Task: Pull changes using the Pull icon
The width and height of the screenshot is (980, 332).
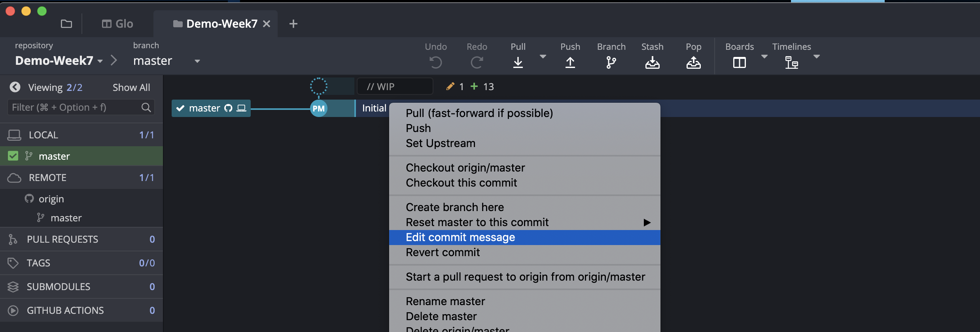Action: 518,62
